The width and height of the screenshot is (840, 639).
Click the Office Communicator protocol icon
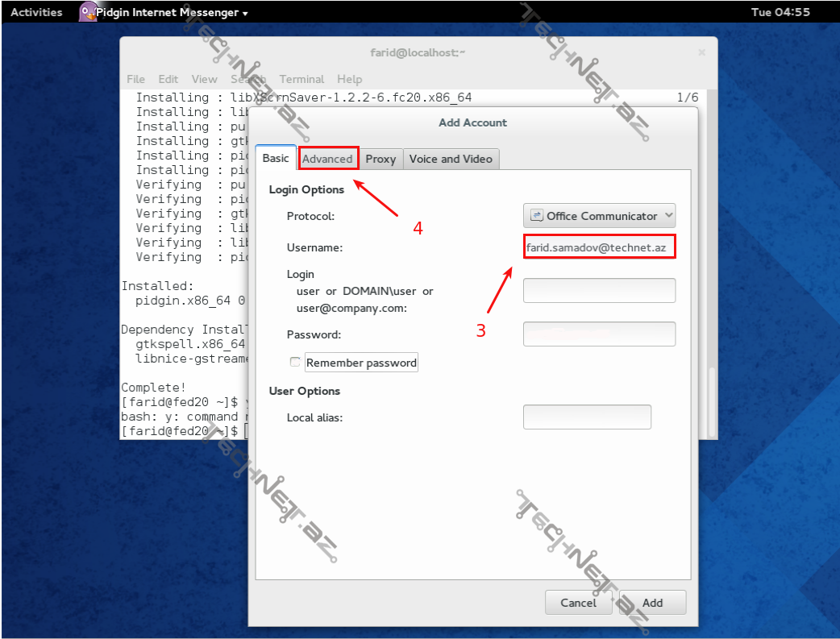tap(535, 215)
